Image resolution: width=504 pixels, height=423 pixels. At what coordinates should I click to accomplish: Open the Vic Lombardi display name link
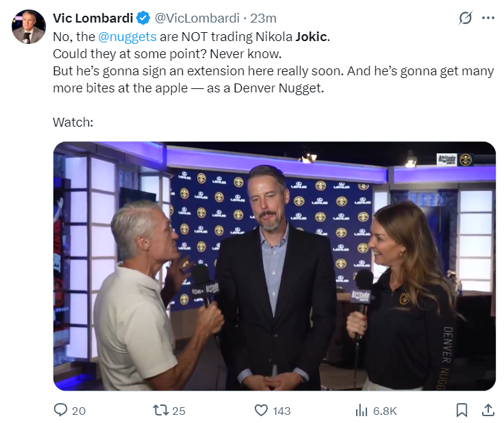click(92, 18)
